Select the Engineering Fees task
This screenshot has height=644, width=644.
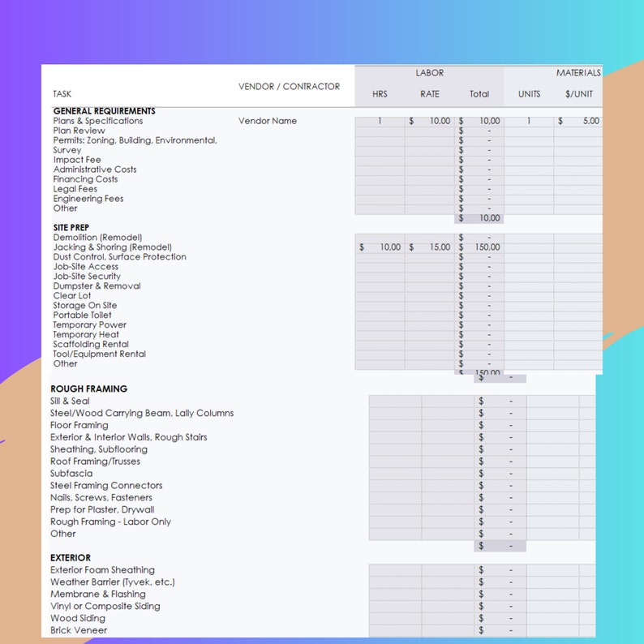tap(88, 199)
